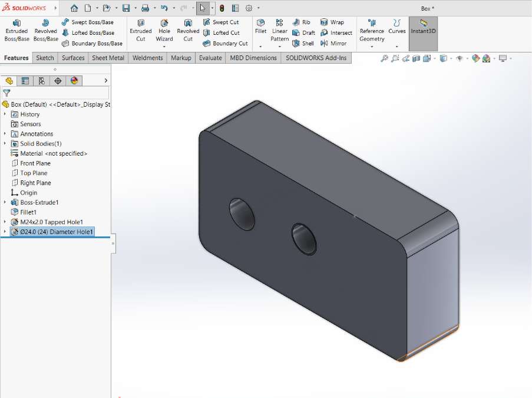This screenshot has height=398, width=532.
Task: Switch to the Evaluate tab
Action: pyautogui.click(x=210, y=58)
